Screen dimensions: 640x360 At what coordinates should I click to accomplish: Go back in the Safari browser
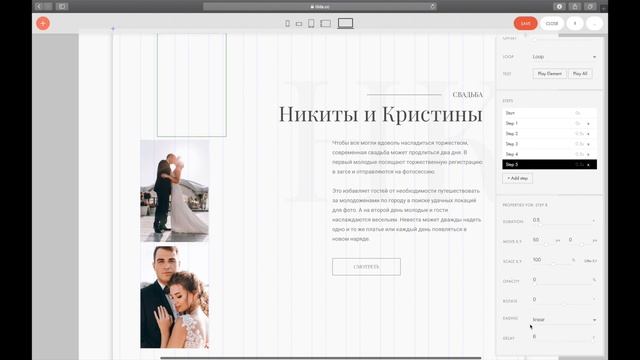(39, 7)
